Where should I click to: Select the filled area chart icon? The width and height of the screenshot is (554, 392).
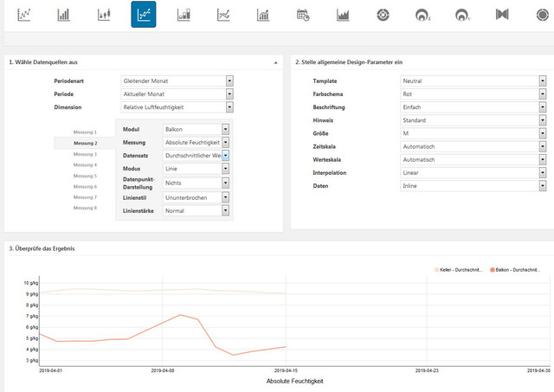click(x=343, y=15)
